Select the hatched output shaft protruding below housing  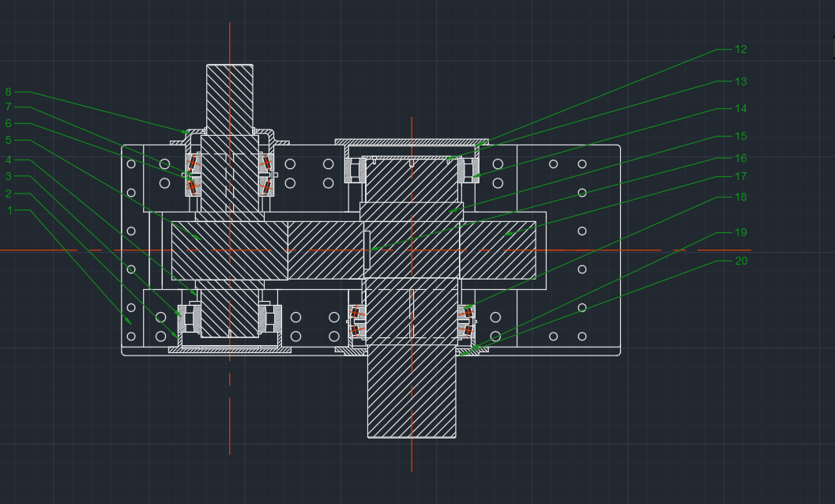click(412, 395)
